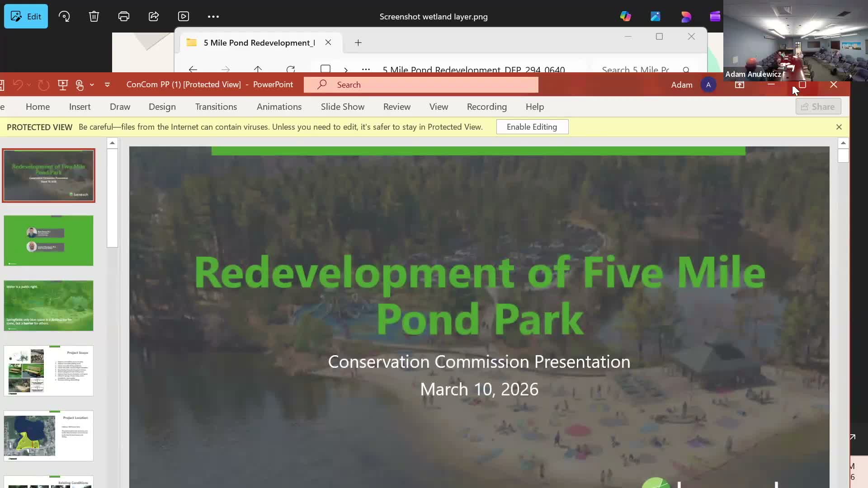Screen dimensions: 868x488
Task: Switch to the Slide Show tab
Action: [x=342, y=107]
